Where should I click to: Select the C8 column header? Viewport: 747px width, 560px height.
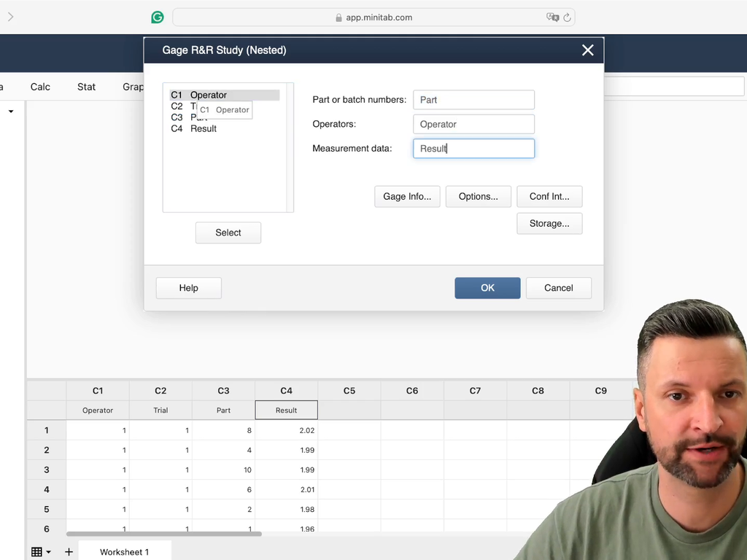point(538,391)
